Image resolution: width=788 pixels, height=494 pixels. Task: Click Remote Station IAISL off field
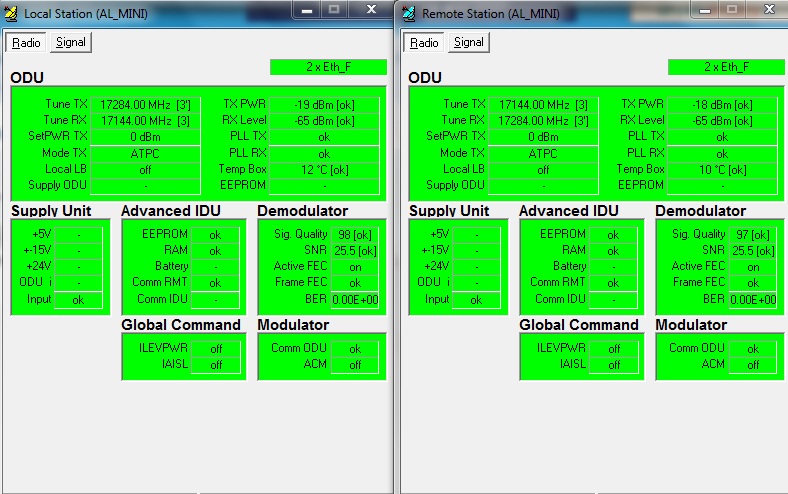614,365
